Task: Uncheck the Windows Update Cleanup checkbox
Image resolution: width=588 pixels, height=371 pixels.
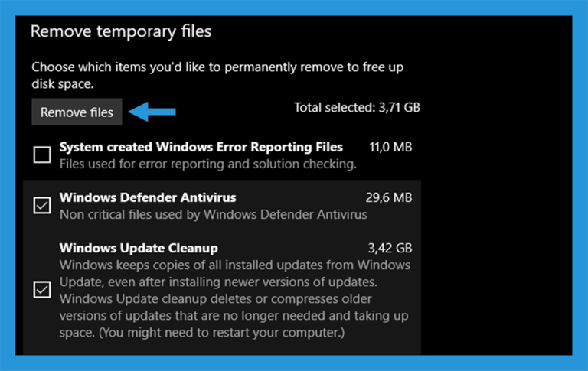Action: click(x=42, y=289)
